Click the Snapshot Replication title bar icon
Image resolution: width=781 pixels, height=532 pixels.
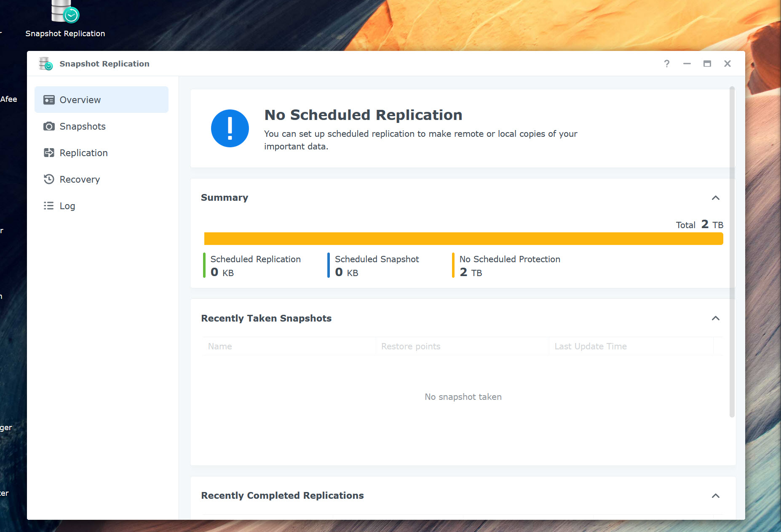[x=45, y=64]
